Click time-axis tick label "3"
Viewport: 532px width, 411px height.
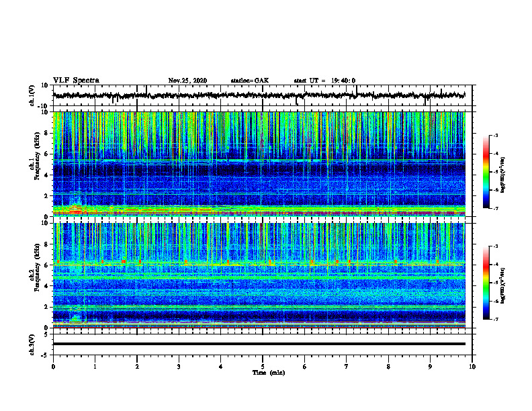pyautogui.click(x=179, y=367)
